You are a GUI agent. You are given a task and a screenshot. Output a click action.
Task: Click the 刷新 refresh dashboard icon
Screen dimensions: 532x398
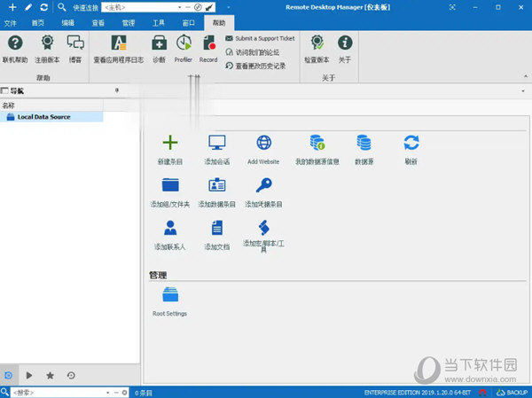(411, 143)
